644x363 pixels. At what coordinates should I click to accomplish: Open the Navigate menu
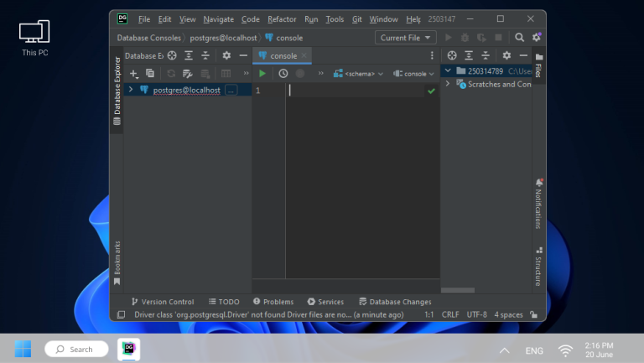click(x=218, y=18)
